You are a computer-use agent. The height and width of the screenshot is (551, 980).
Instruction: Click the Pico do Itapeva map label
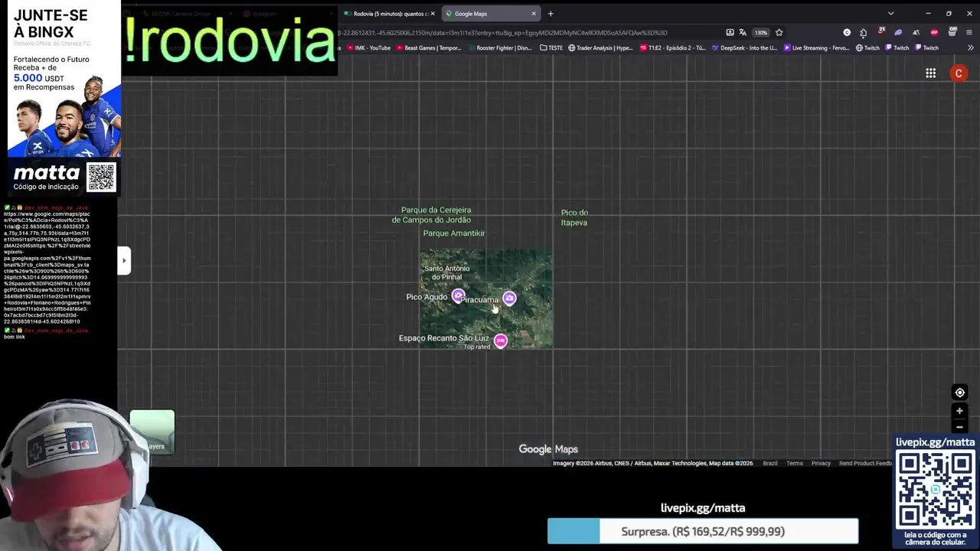574,218
